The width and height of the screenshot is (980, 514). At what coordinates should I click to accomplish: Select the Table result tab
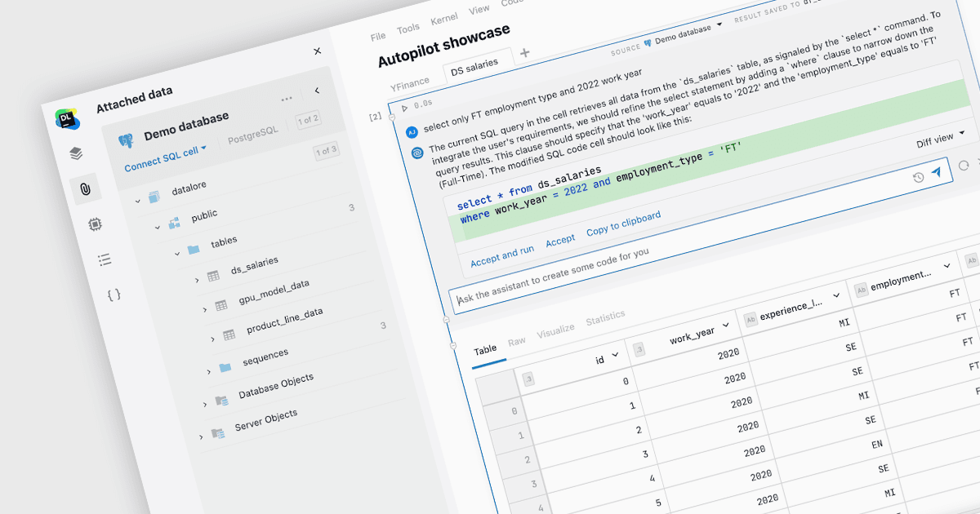485,349
